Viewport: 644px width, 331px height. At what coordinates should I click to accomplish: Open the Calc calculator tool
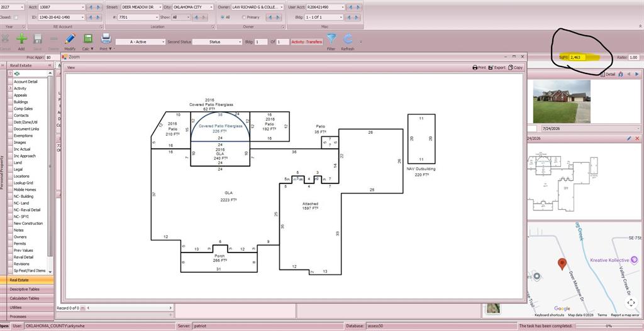click(87, 39)
